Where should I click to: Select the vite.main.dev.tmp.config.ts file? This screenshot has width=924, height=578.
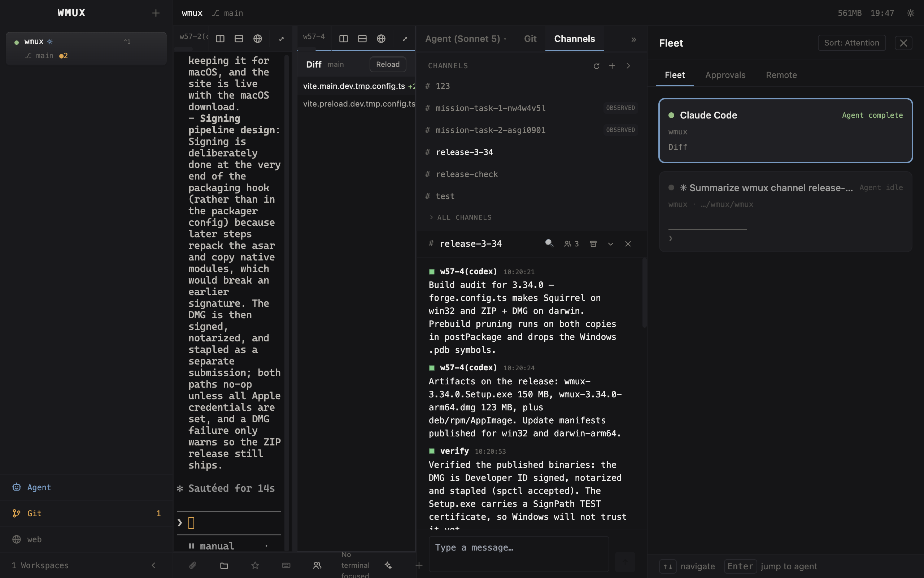pyautogui.click(x=356, y=86)
